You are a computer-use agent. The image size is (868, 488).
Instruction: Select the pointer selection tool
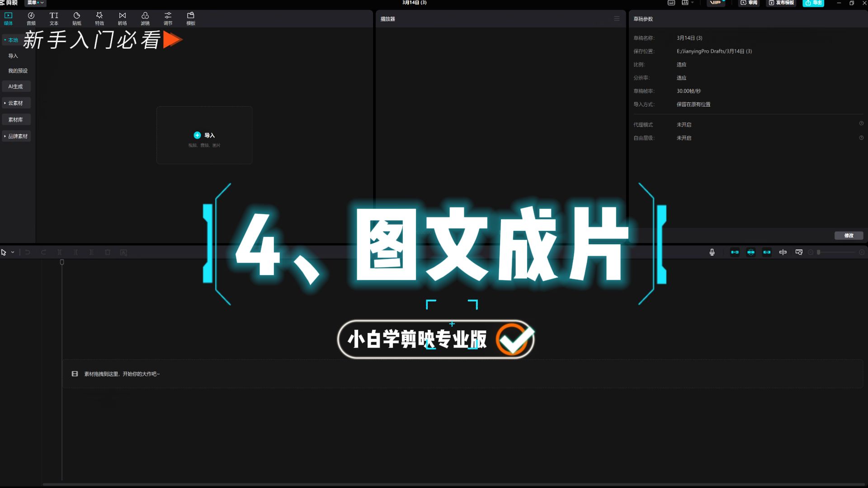4,252
